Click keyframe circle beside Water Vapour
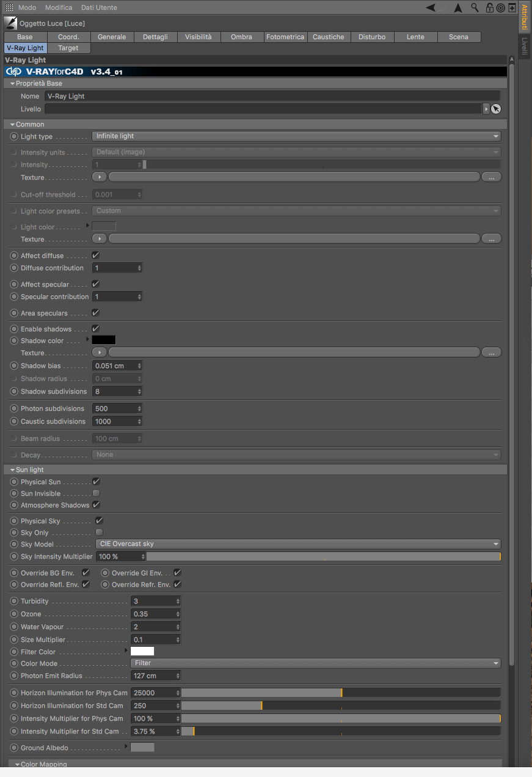The width and height of the screenshot is (532, 777). point(15,627)
